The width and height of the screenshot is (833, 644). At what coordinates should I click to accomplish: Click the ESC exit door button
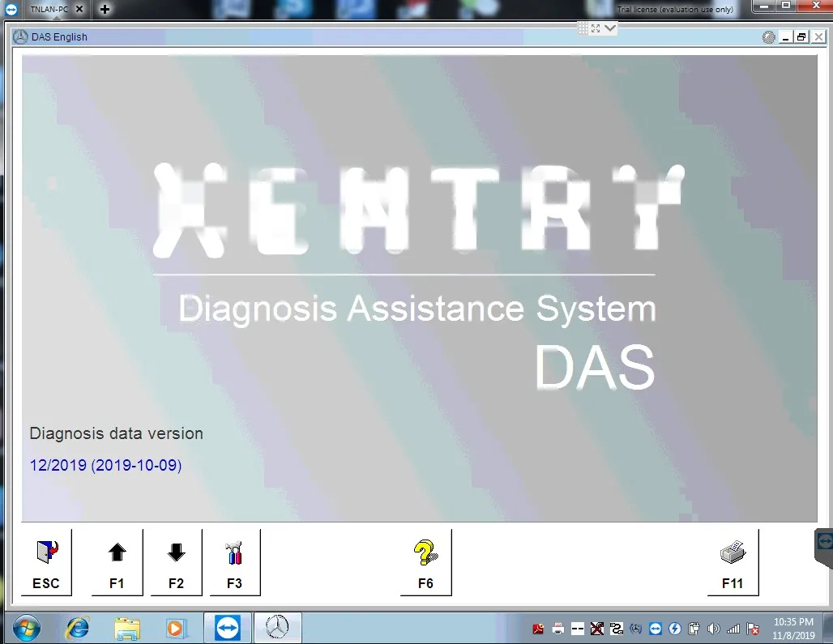tap(46, 561)
